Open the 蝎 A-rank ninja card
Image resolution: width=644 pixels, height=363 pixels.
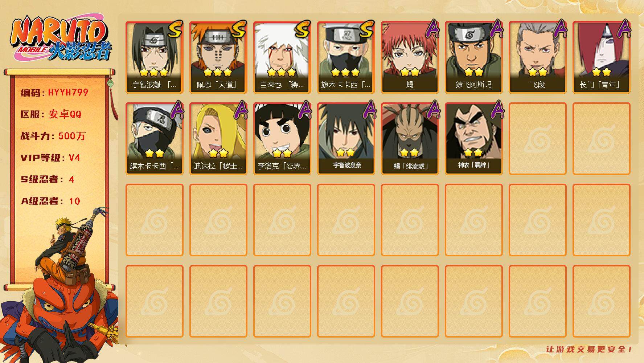tap(410, 57)
